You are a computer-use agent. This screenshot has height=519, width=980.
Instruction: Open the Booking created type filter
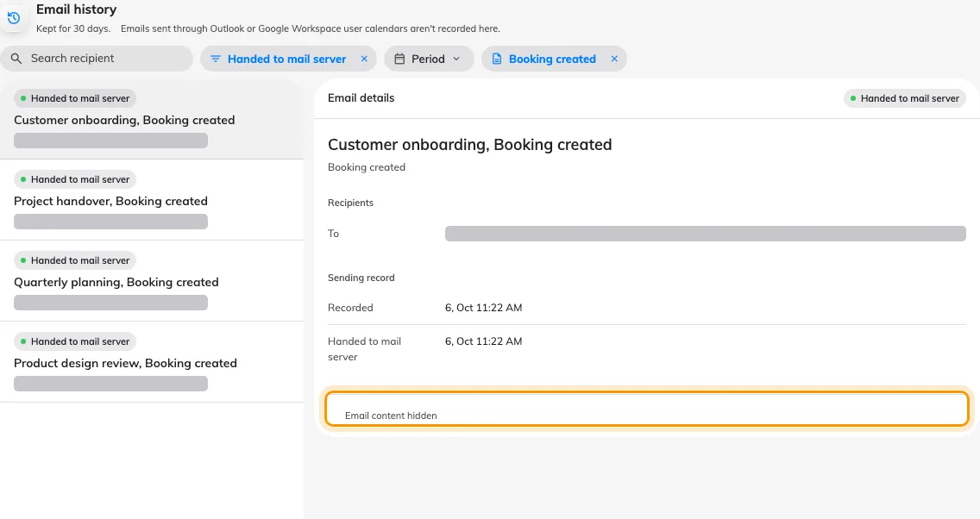tap(552, 59)
